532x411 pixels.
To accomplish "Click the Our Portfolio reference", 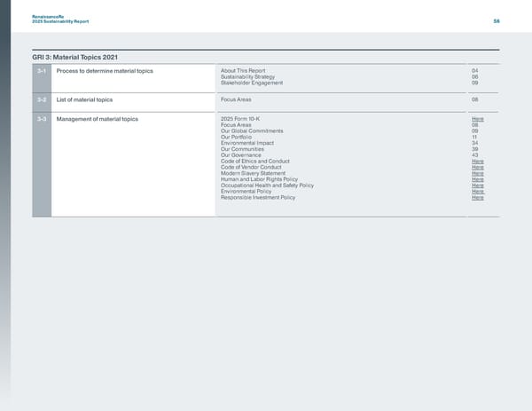I will click(236, 138).
